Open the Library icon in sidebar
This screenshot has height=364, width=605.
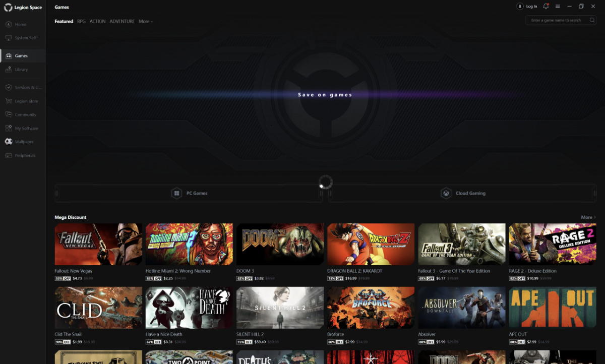pos(9,69)
